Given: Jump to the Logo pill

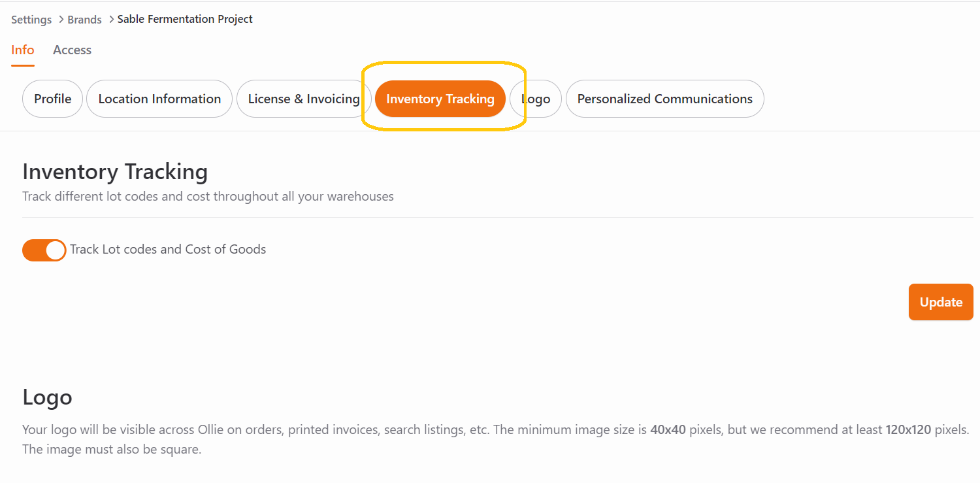Looking at the screenshot, I should pos(536,99).
